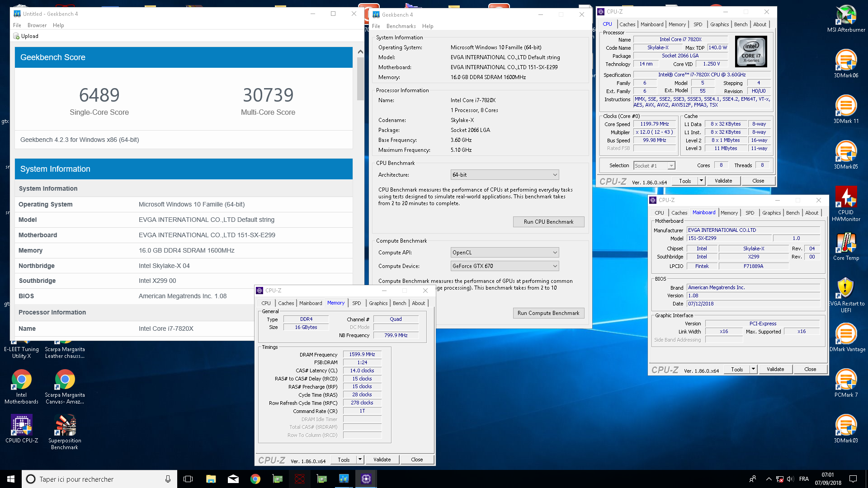Screen dimensions: 868x488
Task: Click Validate in CPU-Z Mainboard window
Action: point(775,369)
